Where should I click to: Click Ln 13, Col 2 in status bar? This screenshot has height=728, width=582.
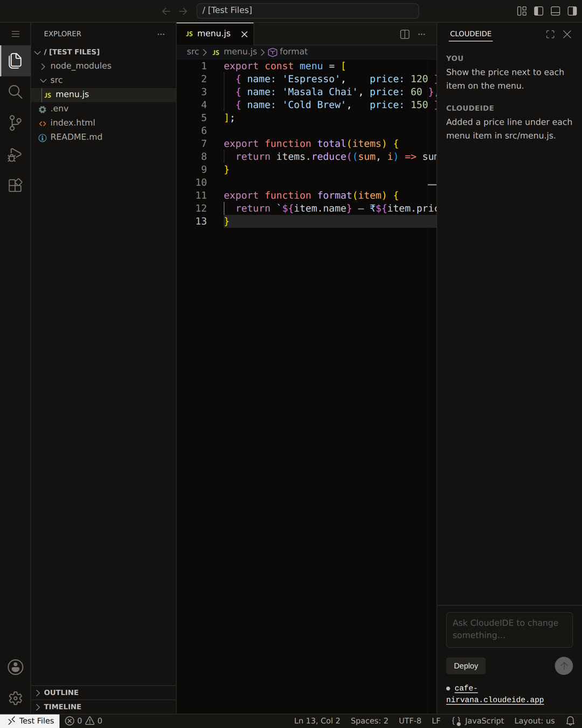point(317,721)
